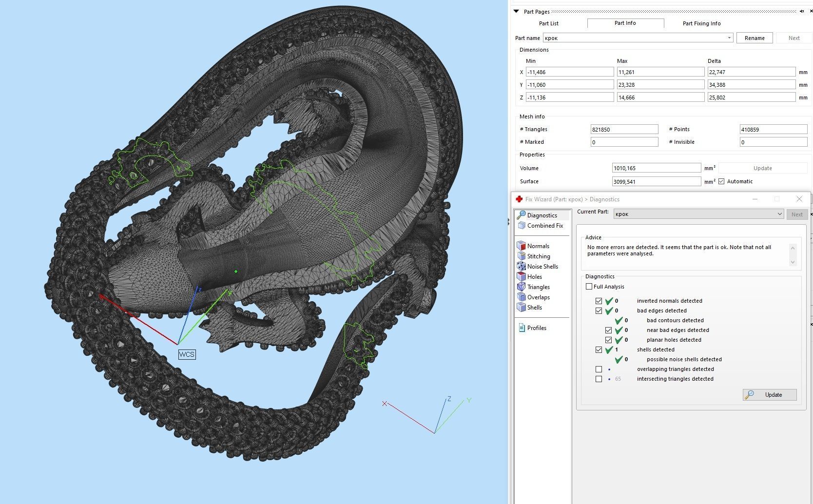Toggle planar holes detected checkbox
This screenshot has height=504, width=813.
click(x=608, y=340)
